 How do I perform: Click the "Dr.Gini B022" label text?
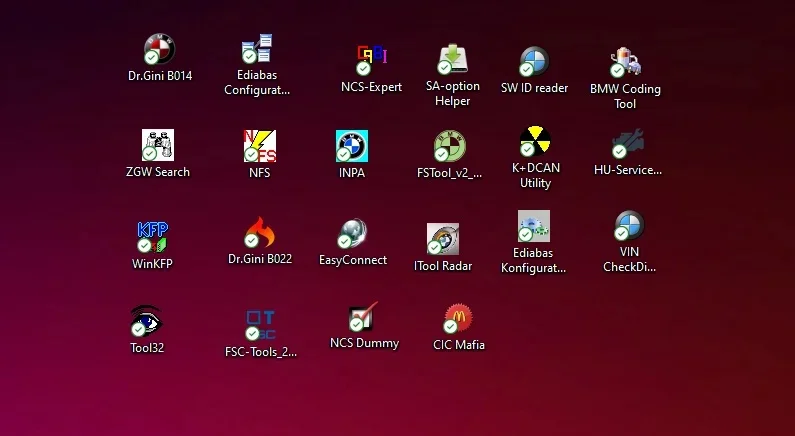pos(260,259)
